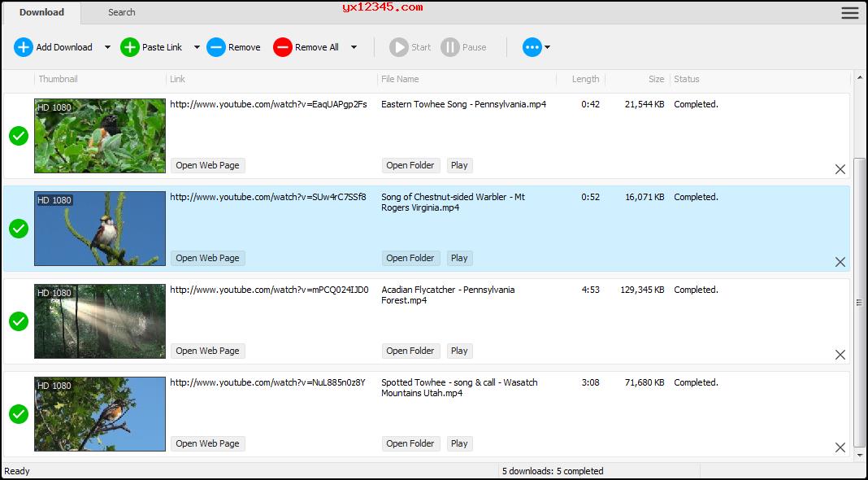The height and width of the screenshot is (480, 868).
Task: Click the blue more options ellipsis icon
Action: click(532, 47)
